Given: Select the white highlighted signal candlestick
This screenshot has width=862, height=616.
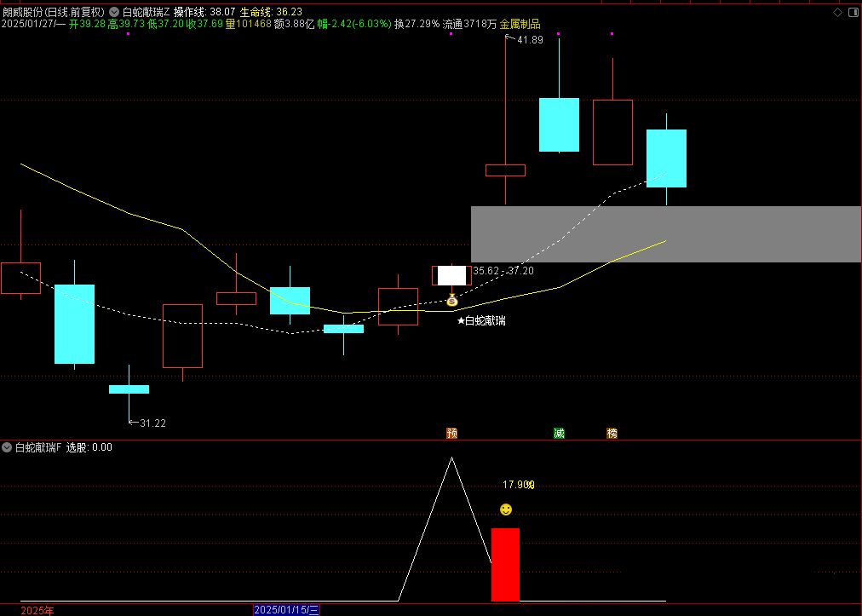Looking at the screenshot, I should pyautogui.click(x=451, y=275).
